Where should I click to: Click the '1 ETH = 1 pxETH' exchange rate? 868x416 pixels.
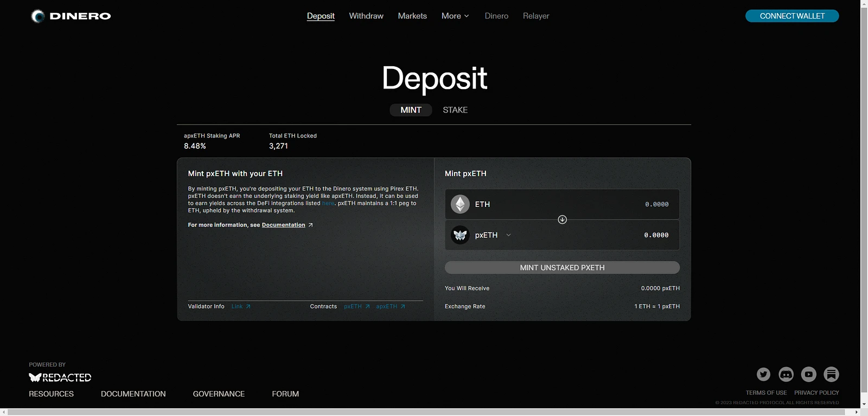coord(657,306)
